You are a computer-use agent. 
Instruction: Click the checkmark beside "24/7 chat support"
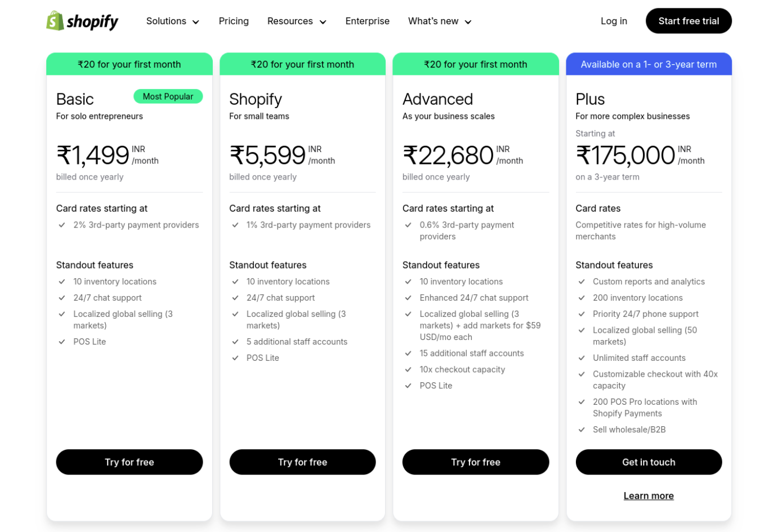[x=62, y=298]
